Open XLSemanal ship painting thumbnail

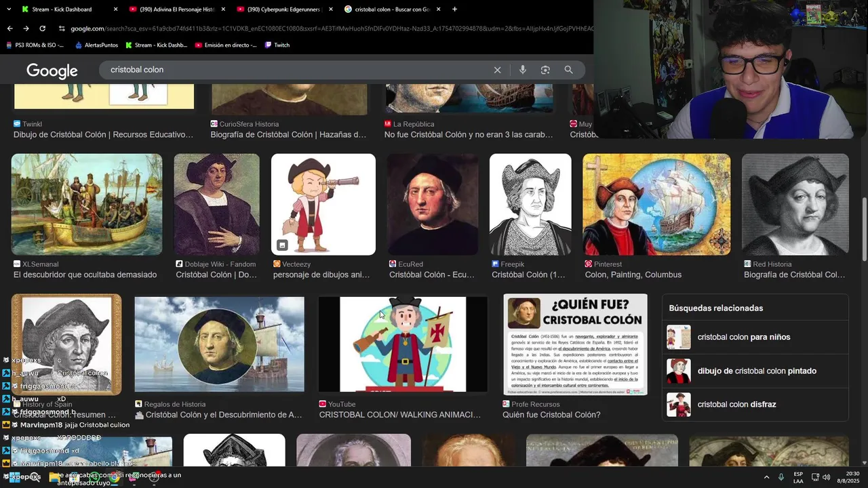coord(87,204)
